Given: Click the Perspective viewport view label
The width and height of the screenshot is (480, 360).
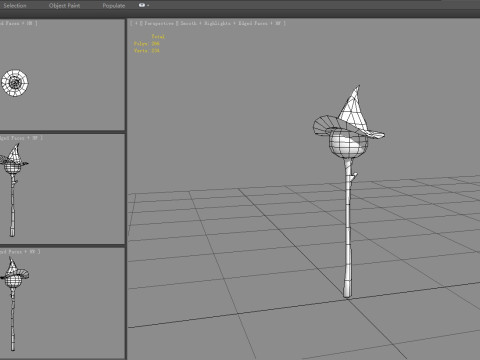Looking at the screenshot, I should click(x=159, y=23).
